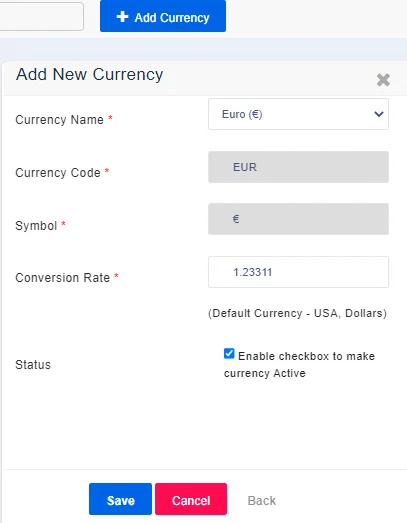Close the Add New Currency dialog
Image resolution: width=407 pixels, height=523 pixels.
(x=383, y=80)
